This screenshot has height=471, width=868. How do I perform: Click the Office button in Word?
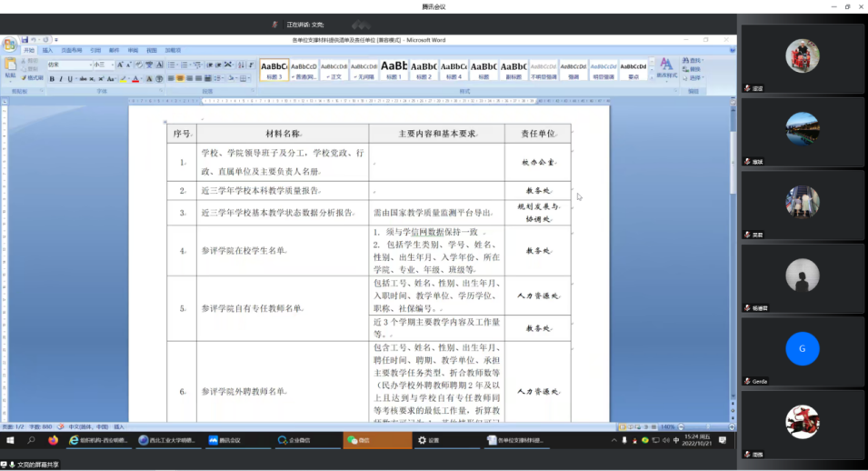point(9,44)
